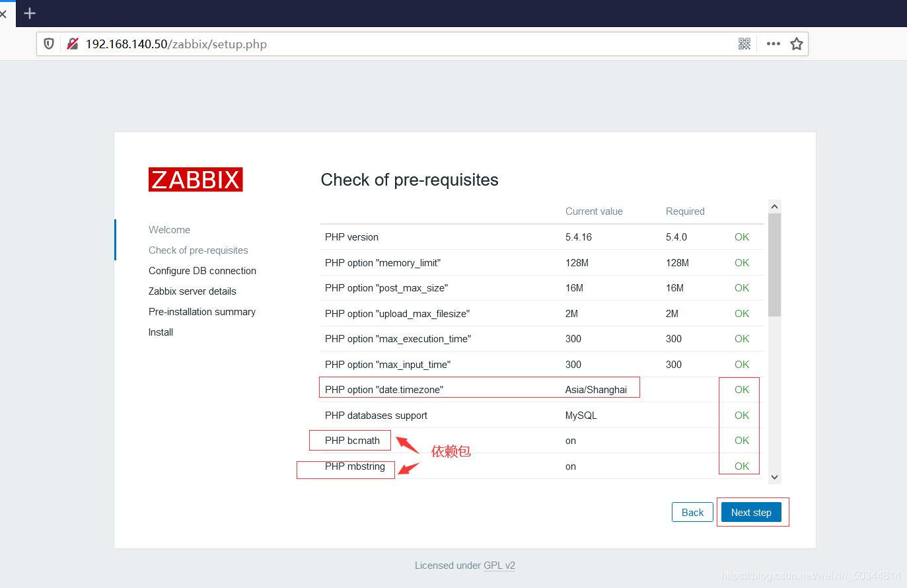
Task: Click the "PHP mbstring" row label
Action: click(355, 466)
